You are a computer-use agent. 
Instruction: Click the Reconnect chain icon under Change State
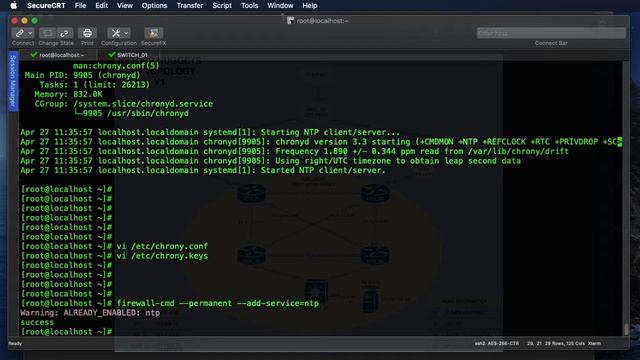point(64,33)
